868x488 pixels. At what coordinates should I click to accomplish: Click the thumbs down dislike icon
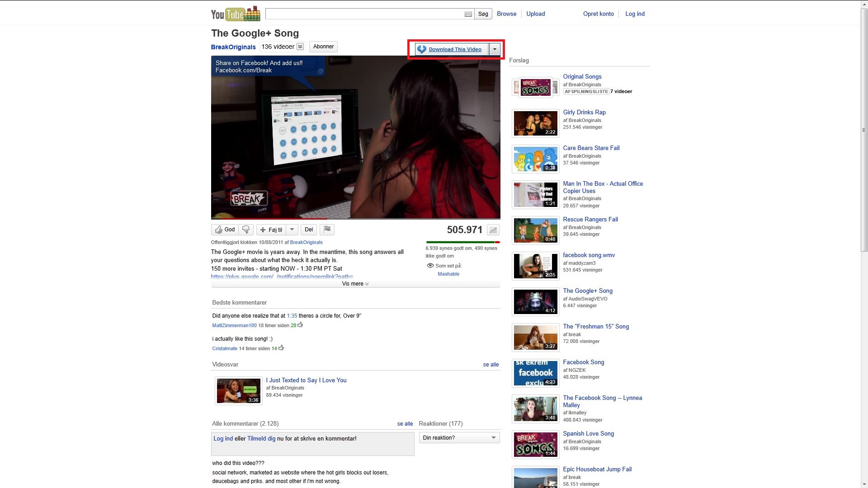246,230
